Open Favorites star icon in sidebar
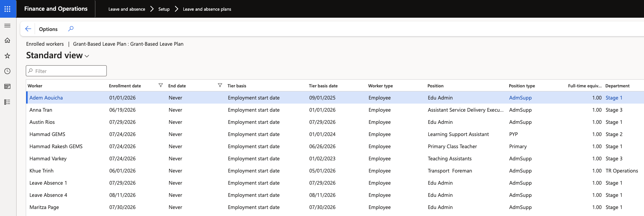Screen dimensions: 644x216 pyautogui.click(x=7, y=56)
